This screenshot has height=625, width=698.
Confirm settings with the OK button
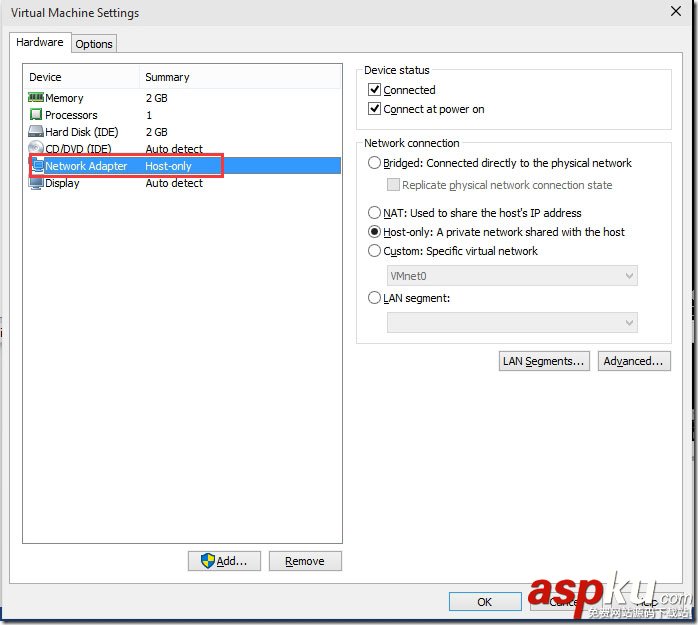pos(485,602)
